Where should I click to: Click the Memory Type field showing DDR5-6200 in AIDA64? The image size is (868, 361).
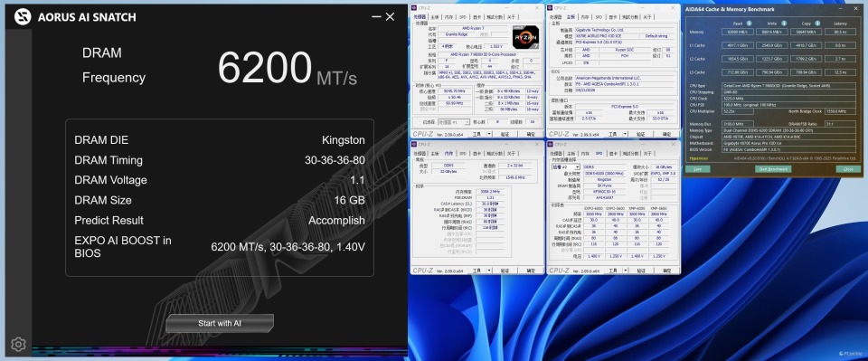pos(788,130)
